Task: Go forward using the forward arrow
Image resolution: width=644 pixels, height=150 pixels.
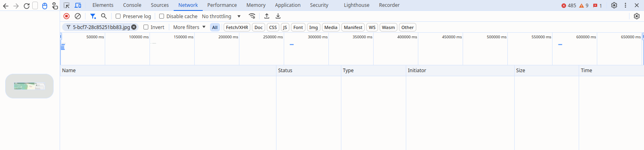Action: 16,6
